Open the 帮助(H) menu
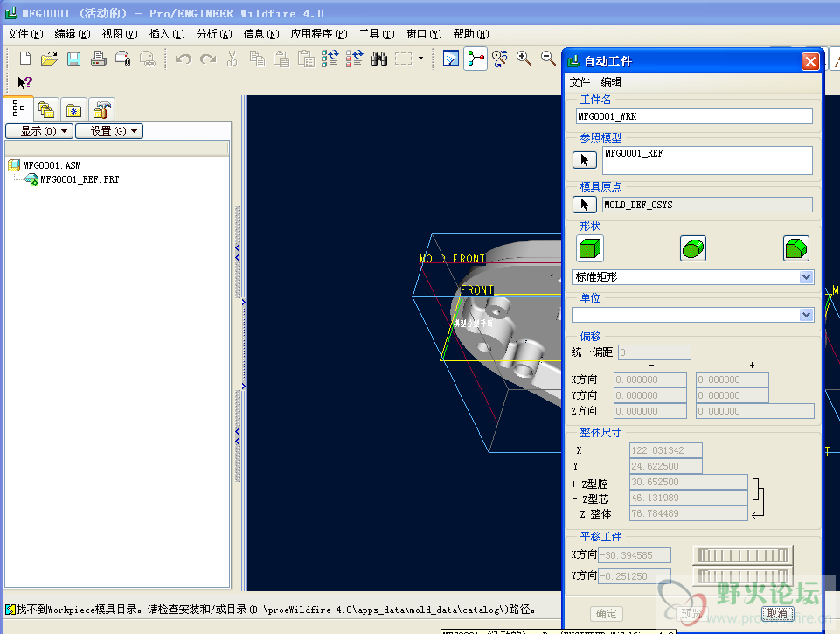840x634 pixels. (x=471, y=34)
